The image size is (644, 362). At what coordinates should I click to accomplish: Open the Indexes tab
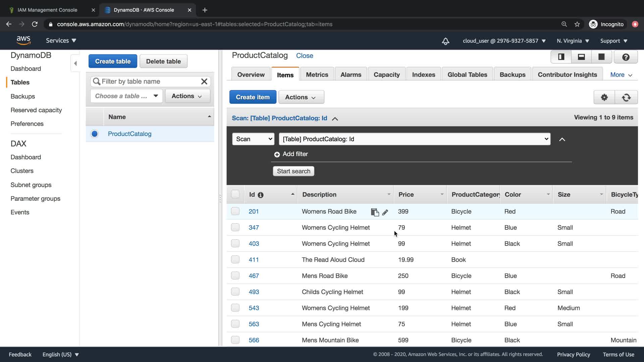click(x=423, y=75)
